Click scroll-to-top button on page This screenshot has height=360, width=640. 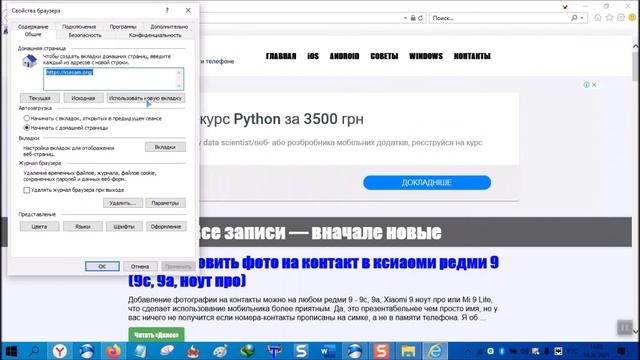(624, 327)
